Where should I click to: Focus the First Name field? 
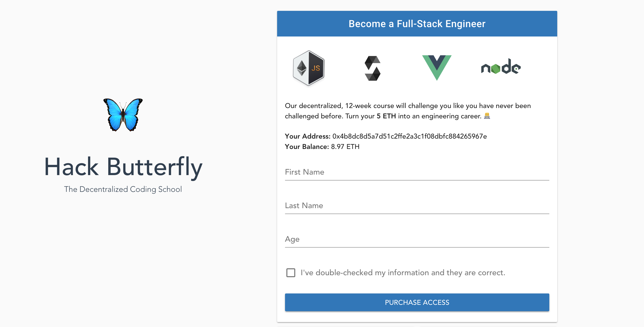[417, 172]
